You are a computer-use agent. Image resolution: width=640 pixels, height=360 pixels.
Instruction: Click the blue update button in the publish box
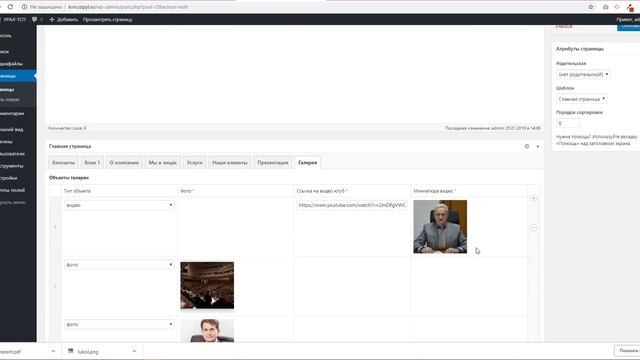629,27
